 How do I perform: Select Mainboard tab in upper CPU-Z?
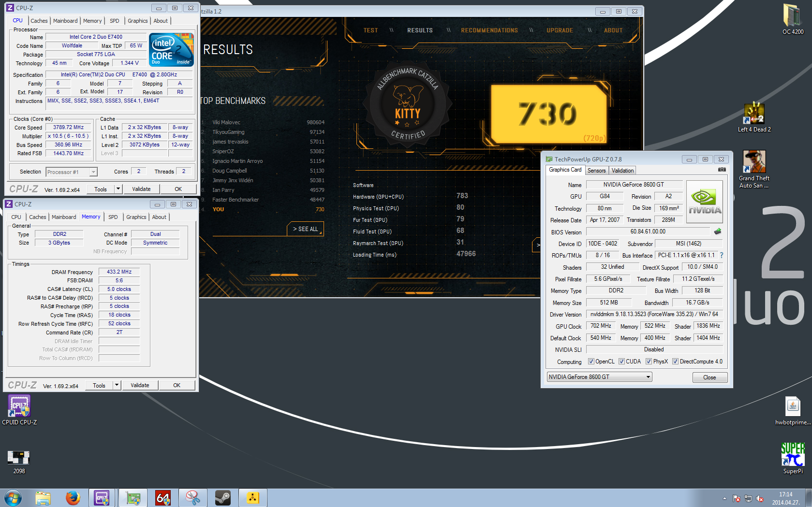point(65,21)
